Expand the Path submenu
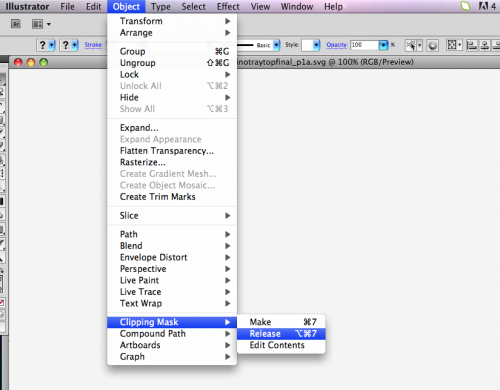The image size is (500, 390). [x=172, y=234]
